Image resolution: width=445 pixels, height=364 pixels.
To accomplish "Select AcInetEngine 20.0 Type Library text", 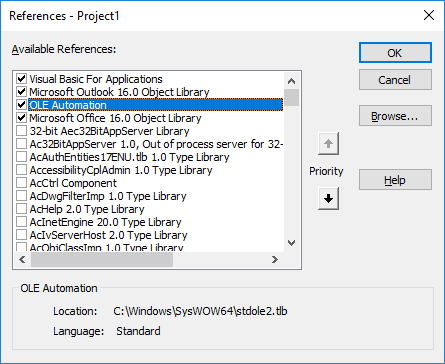I will click(x=105, y=222).
